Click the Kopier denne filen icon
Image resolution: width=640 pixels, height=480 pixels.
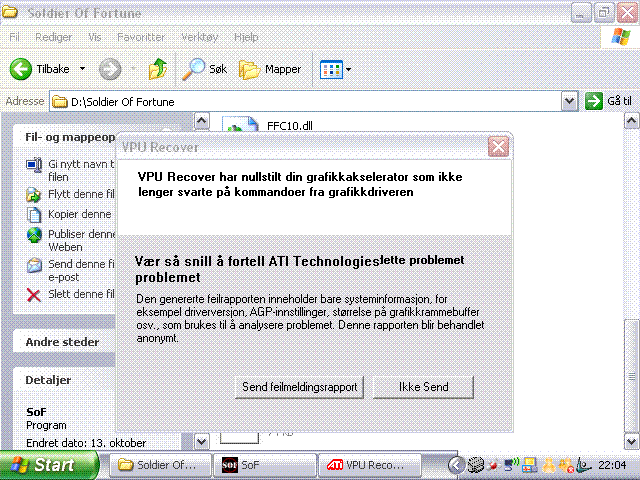click(x=34, y=214)
